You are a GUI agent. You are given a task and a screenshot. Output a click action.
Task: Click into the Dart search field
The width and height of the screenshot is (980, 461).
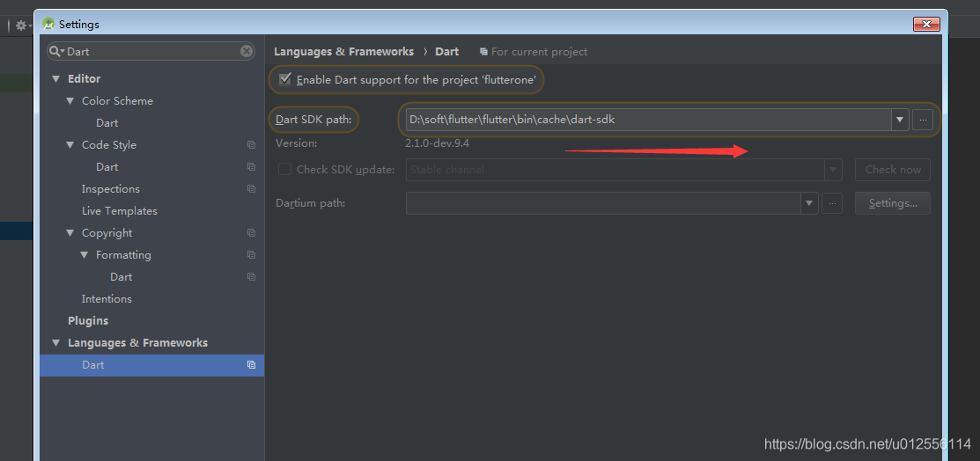click(x=151, y=51)
